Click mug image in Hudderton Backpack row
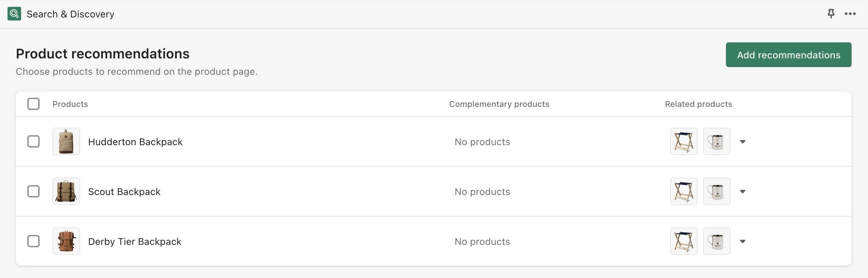This screenshot has height=278, width=868. point(717,141)
